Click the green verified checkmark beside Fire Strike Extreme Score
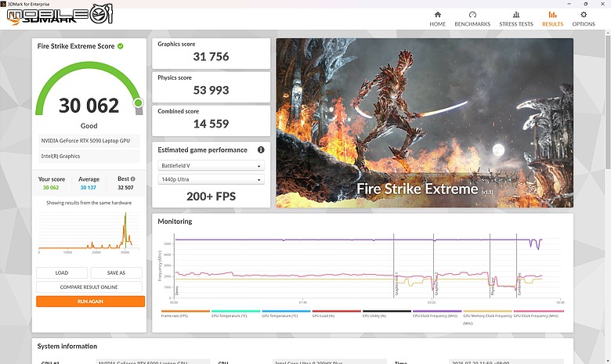 121,46
